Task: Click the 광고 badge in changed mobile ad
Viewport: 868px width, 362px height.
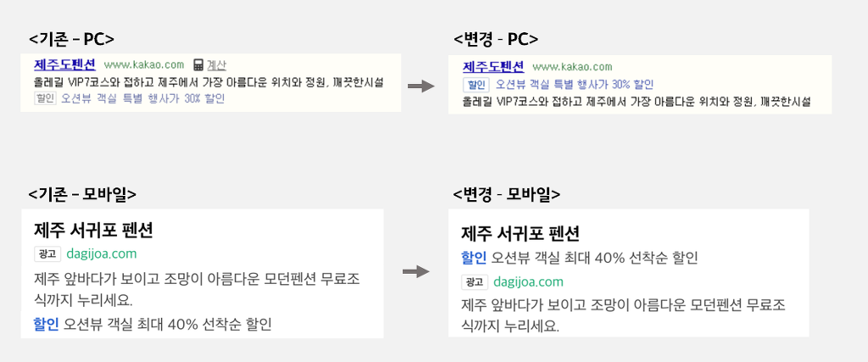Action: coord(475,281)
